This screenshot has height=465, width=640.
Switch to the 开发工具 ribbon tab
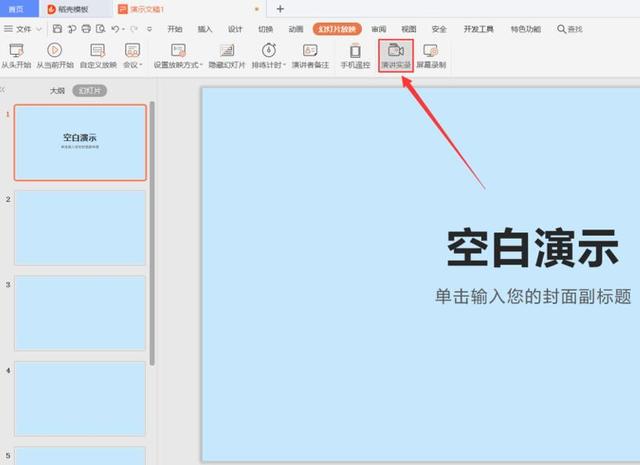(x=478, y=29)
